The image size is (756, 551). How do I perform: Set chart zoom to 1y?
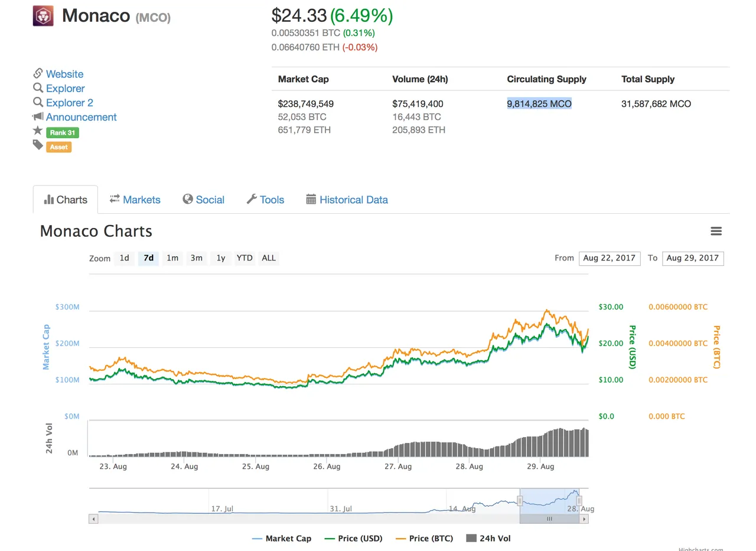[x=220, y=258]
